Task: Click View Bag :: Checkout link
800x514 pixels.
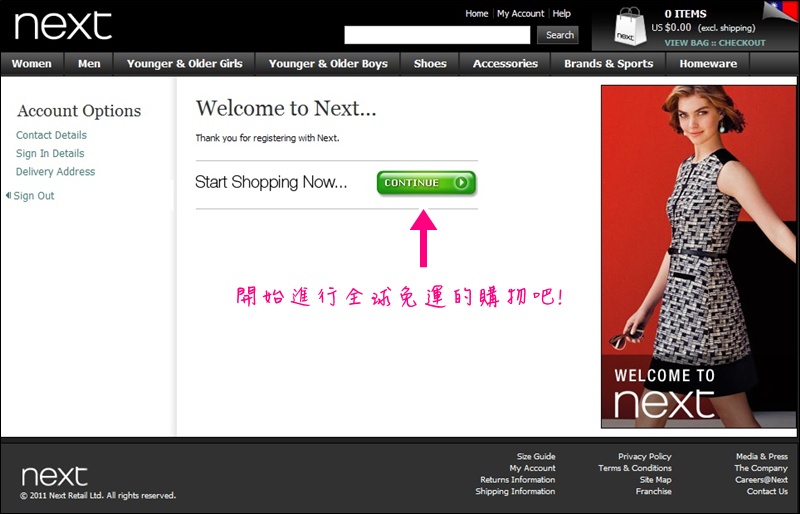Action: click(x=715, y=43)
